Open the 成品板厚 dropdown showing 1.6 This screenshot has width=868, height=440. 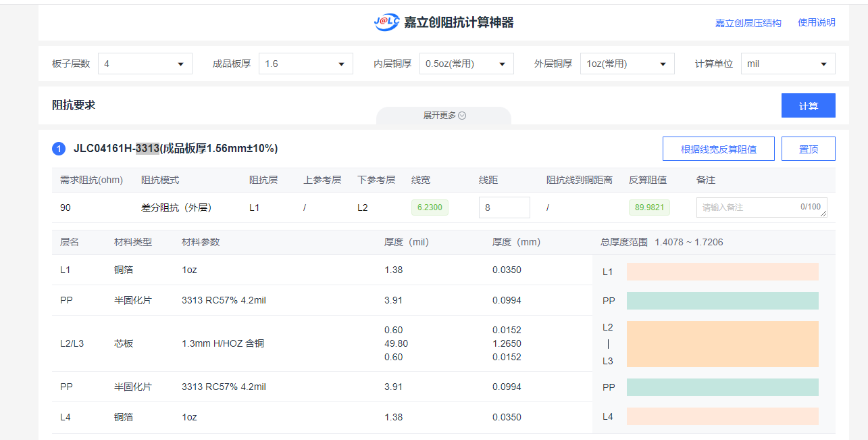(x=306, y=64)
